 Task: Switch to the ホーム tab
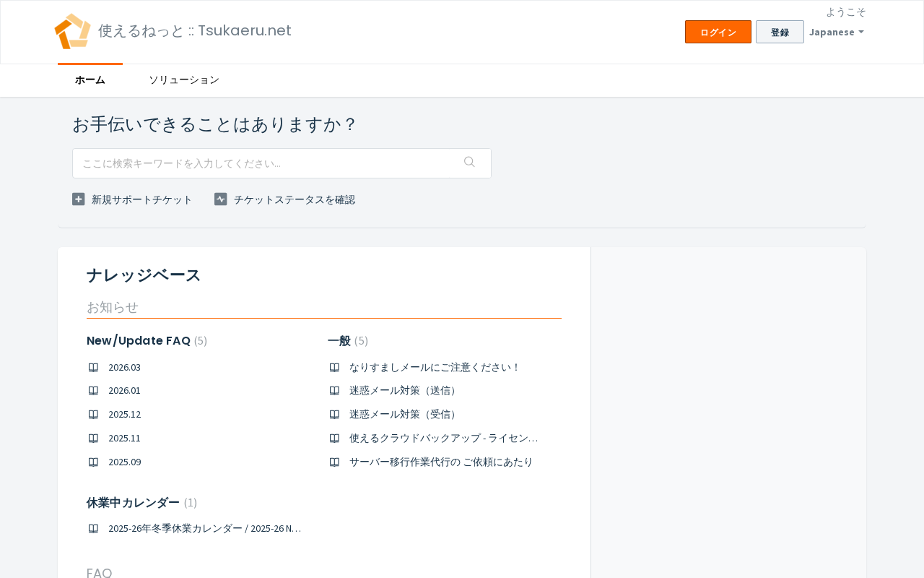(x=90, y=80)
